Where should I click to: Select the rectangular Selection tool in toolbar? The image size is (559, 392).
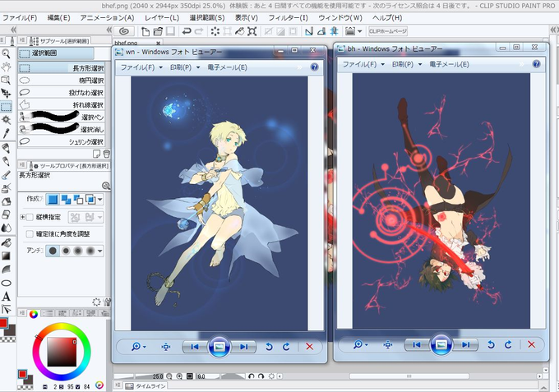tap(6, 106)
